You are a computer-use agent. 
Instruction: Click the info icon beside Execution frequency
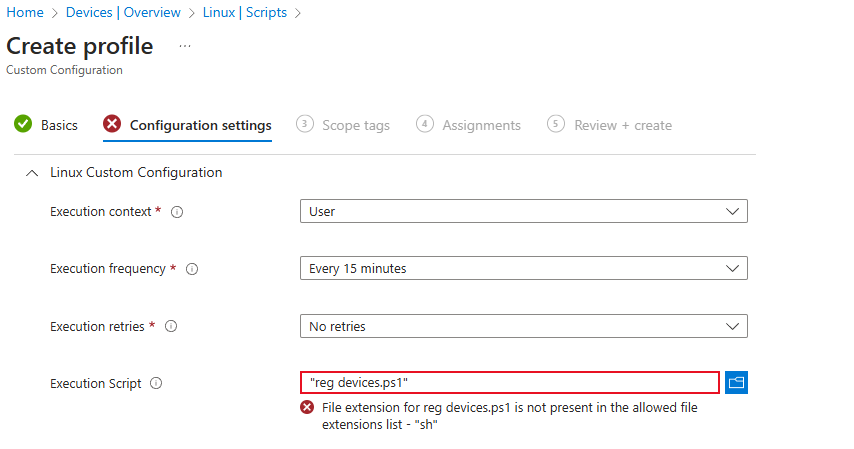(192, 269)
